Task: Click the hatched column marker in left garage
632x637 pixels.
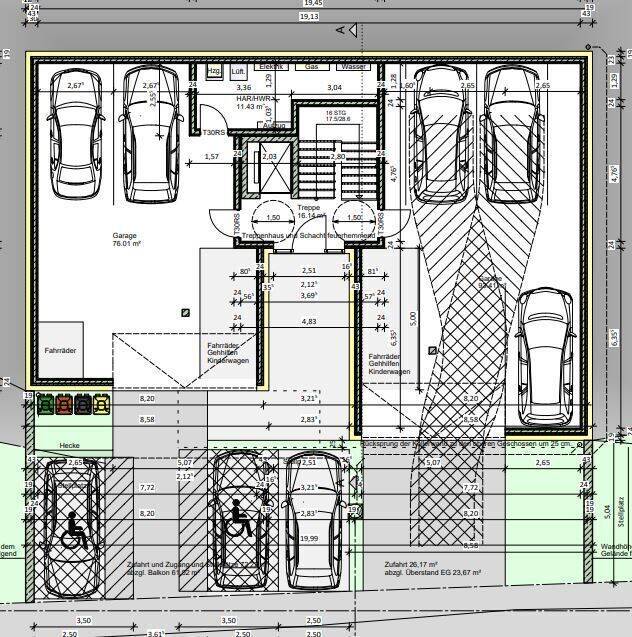Action: [186, 312]
